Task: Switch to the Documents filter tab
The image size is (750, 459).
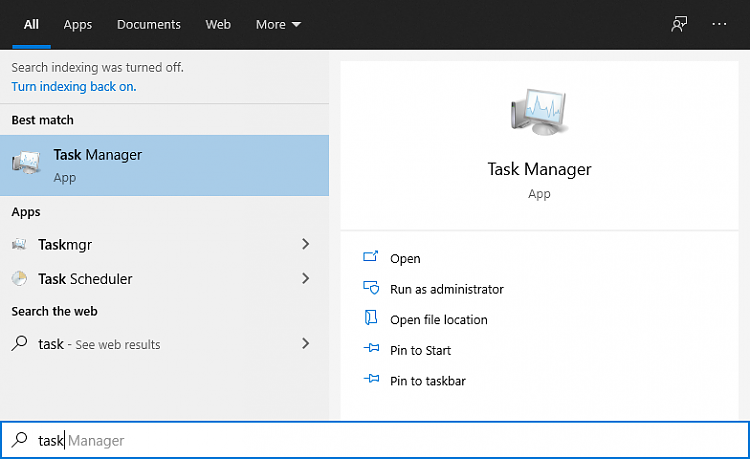Action: point(149,24)
